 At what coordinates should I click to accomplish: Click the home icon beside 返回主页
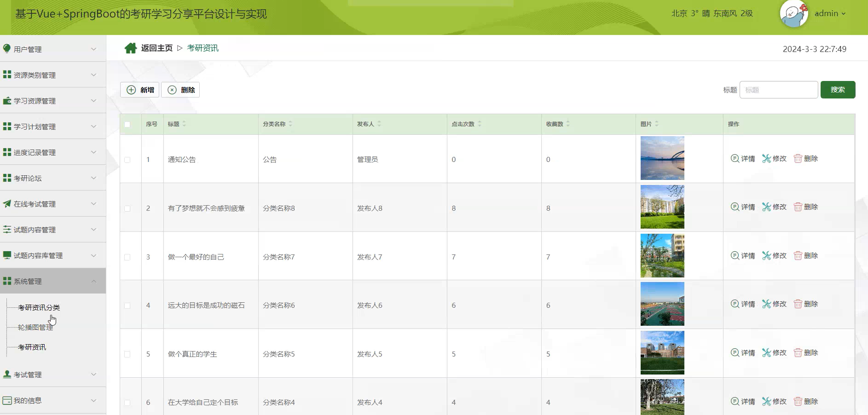[x=131, y=48]
